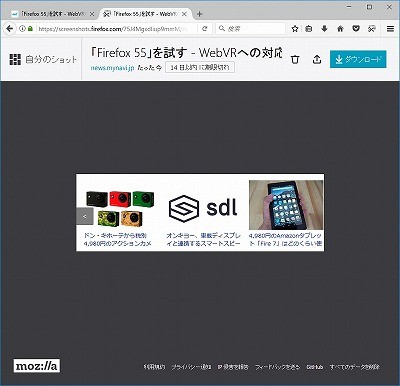400x386 pixels.
Task: Go to home page icon
Action: point(340,29)
